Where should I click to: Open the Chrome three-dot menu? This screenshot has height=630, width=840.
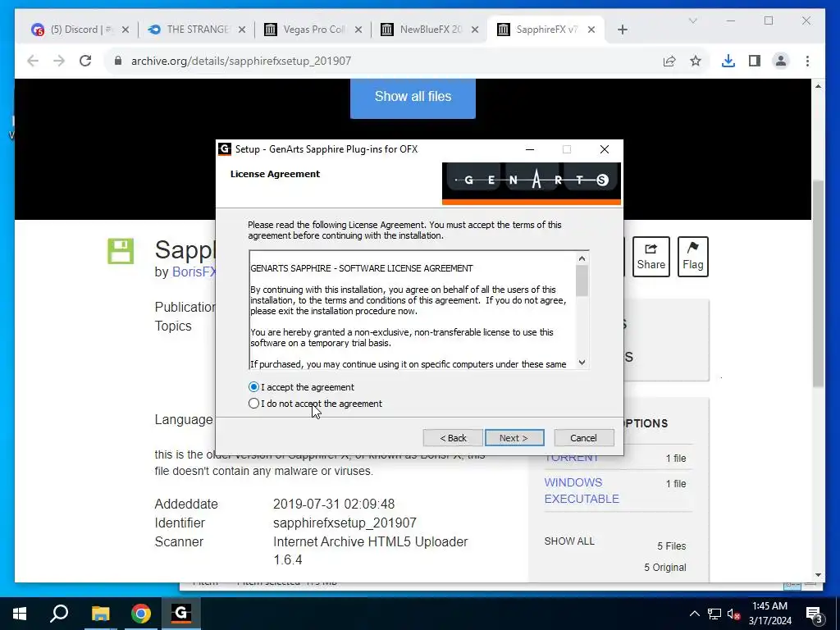(807, 61)
